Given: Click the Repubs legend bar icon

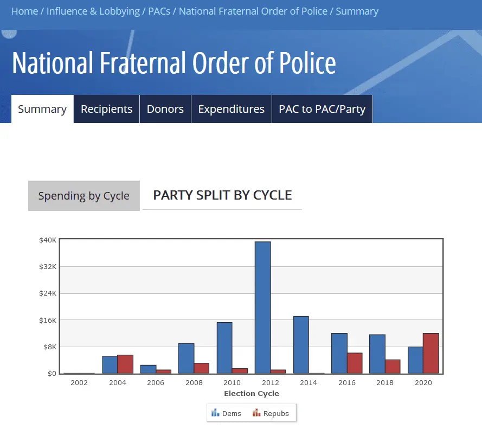Looking at the screenshot, I should (256, 413).
